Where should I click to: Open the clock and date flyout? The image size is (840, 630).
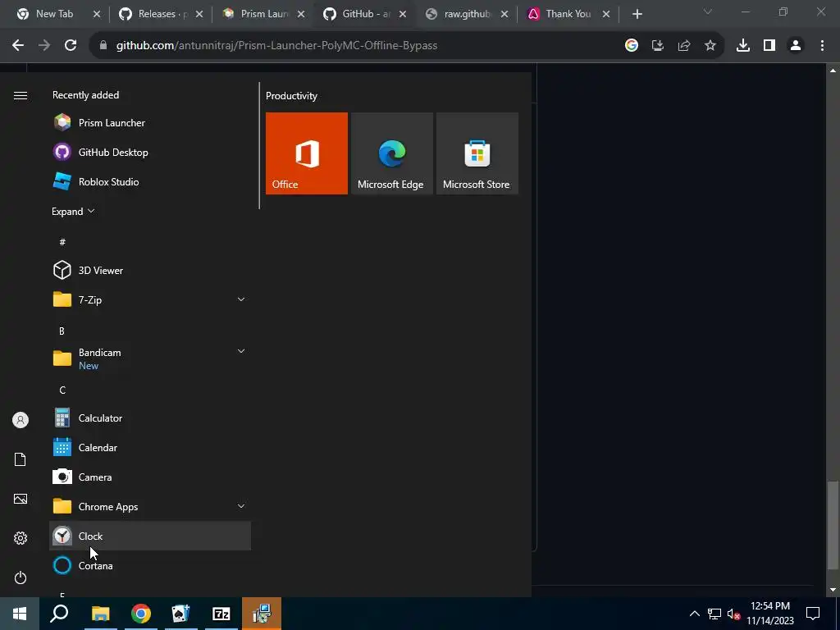(769, 614)
